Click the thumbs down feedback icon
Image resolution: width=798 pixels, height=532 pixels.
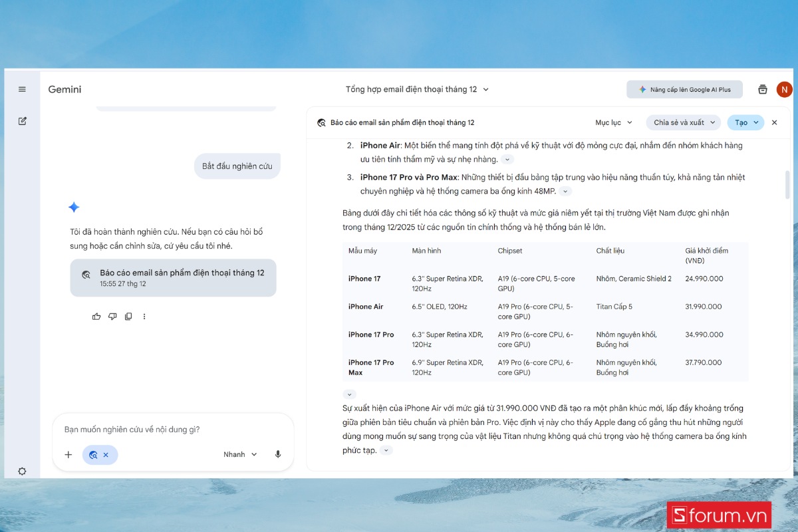tap(112, 316)
